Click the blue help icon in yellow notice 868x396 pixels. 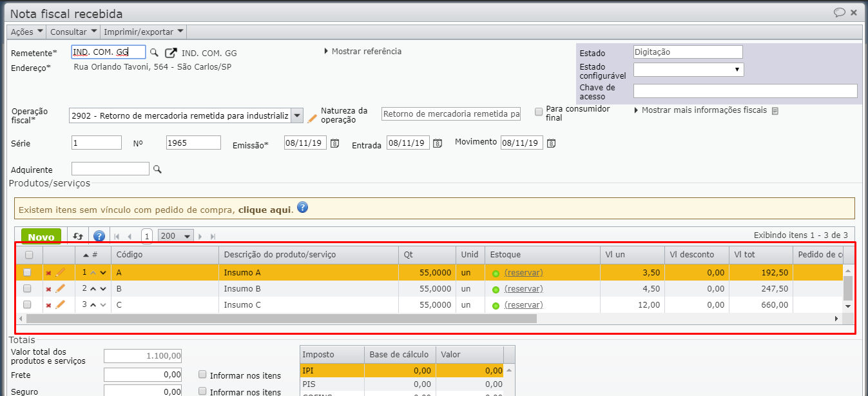(302, 208)
